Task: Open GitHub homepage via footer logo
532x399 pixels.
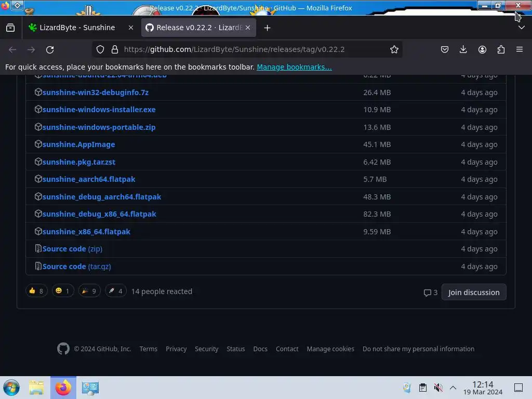Action: (x=63, y=349)
